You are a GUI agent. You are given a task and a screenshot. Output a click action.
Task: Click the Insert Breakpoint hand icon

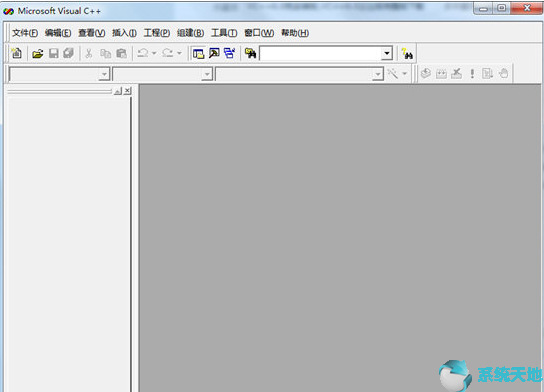coord(503,73)
